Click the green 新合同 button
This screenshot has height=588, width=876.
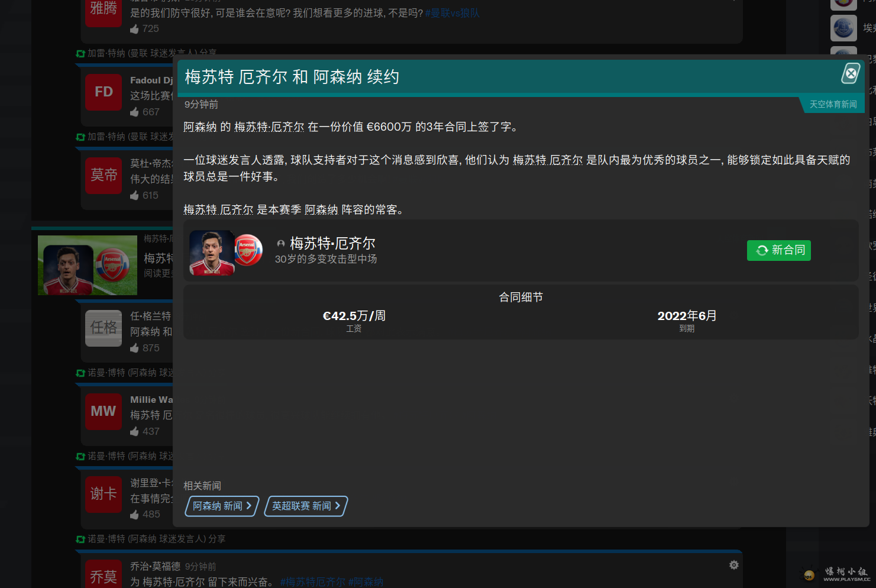778,250
